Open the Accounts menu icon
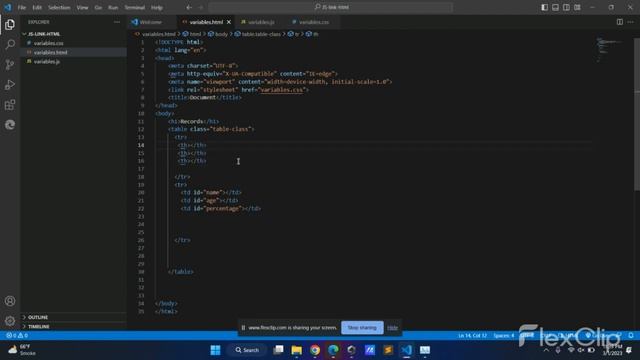The height and width of the screenshot is (360, 640). 10,301
